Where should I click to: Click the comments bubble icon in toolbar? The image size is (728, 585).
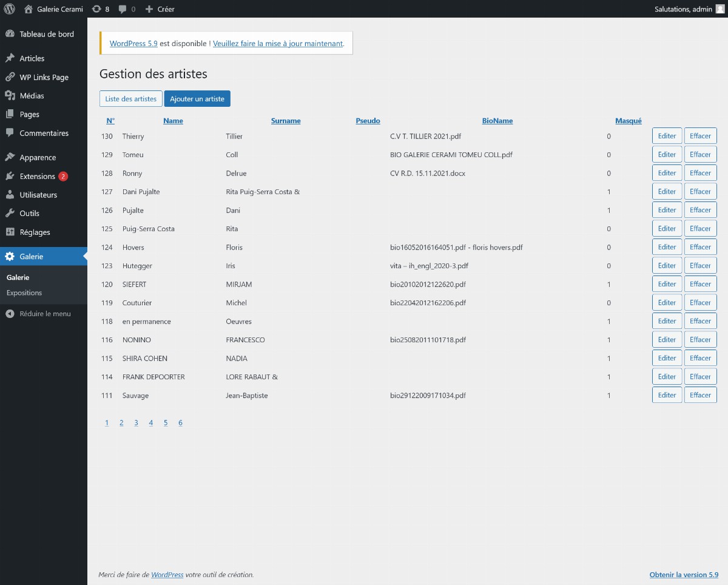(x=123, y=9)
